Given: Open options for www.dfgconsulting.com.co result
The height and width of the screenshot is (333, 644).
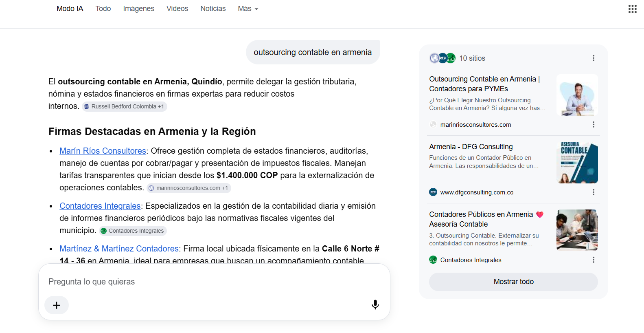Looking at the screenshot, I should click(x=594, y=192).
